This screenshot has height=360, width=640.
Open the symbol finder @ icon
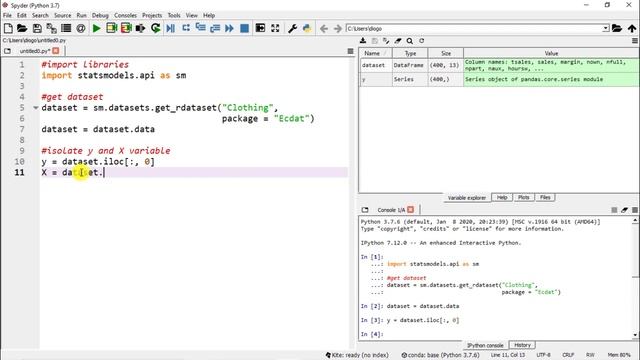[81, 28]
